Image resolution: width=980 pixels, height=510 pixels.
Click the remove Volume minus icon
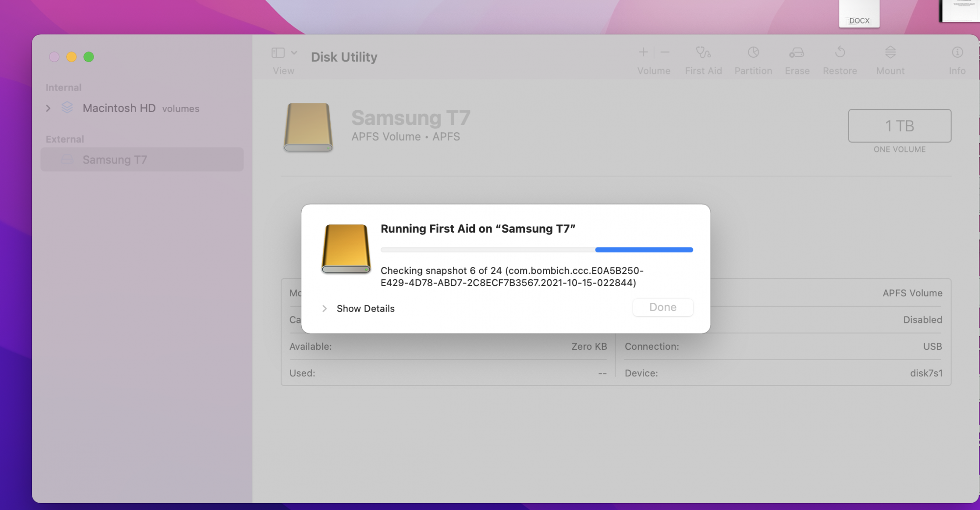(665, 52)
